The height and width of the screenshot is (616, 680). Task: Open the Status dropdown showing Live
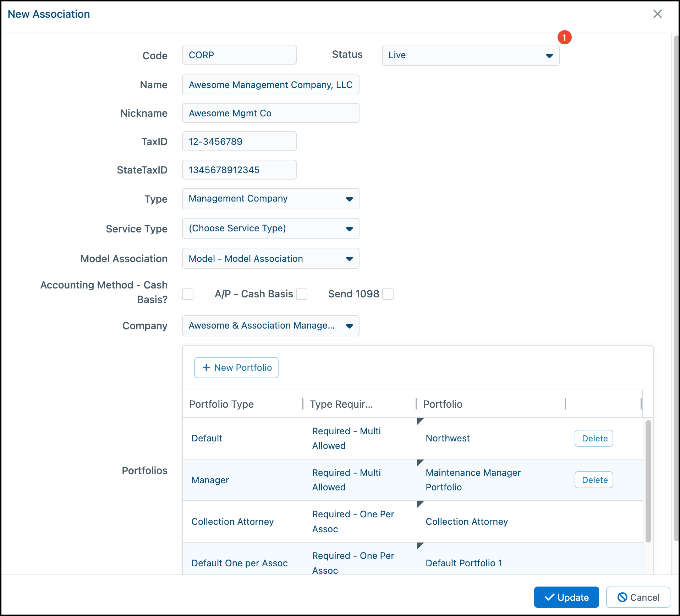[x=470, y=55]
